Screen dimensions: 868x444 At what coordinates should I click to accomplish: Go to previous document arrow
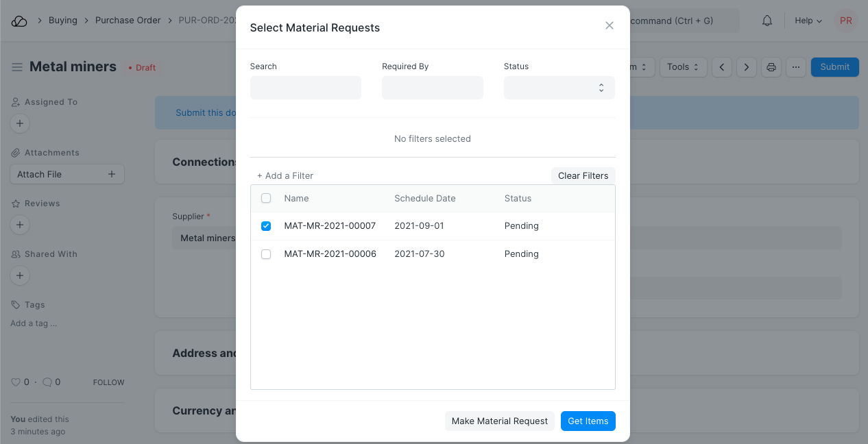point(722,67)
